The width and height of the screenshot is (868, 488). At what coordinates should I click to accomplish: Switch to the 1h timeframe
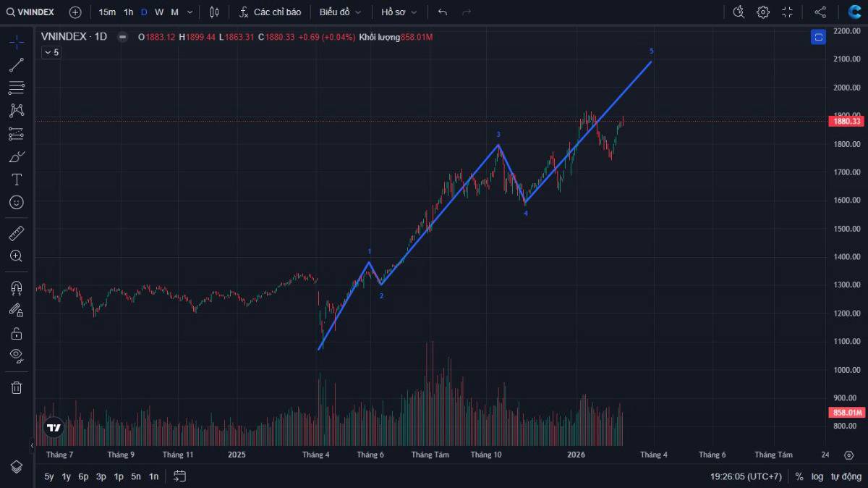point(128,12)
